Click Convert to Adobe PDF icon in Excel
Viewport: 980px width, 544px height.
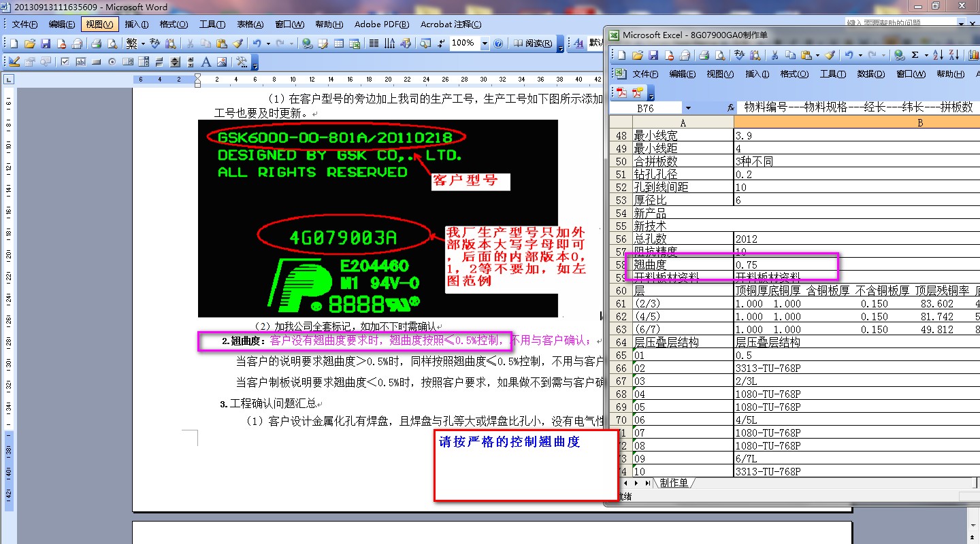pyautogui.click(x=621, y=92)
